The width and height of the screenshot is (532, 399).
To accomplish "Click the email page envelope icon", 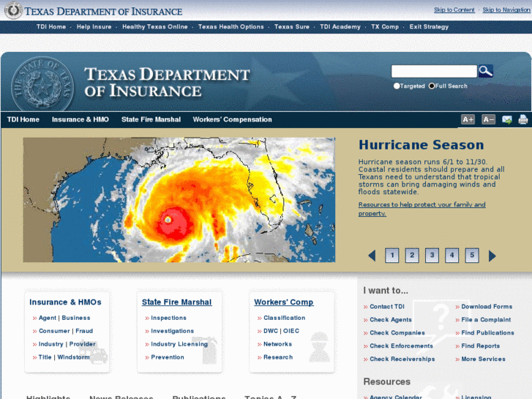I will (507, 119).
